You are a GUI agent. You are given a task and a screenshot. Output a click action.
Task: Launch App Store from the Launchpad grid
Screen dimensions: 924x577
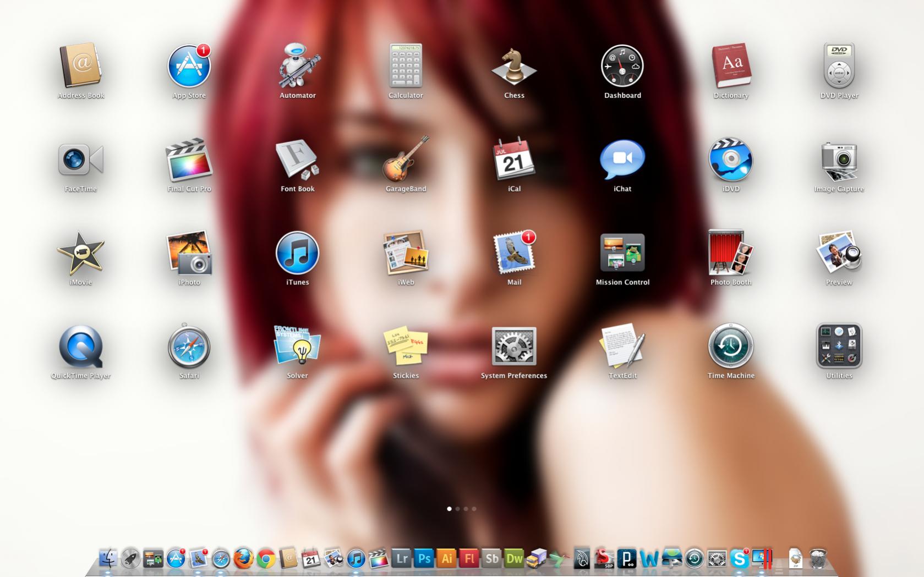[189, 66]
